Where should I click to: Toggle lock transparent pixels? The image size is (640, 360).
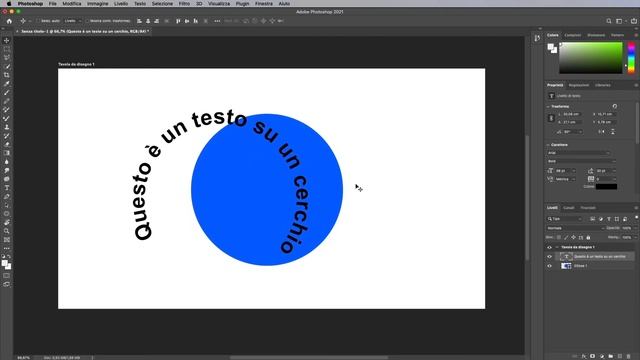pos(559,237)
